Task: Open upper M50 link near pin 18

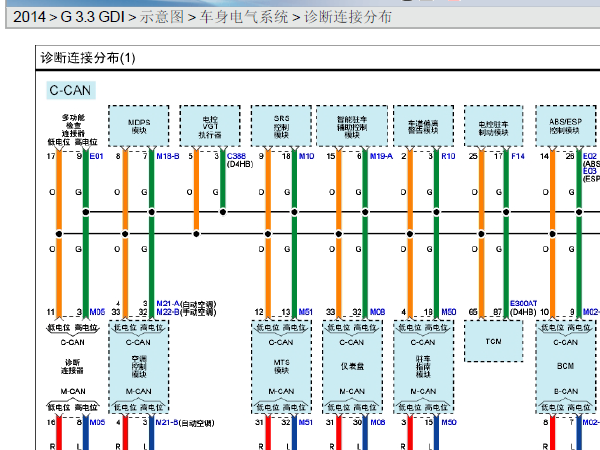Action: [448, 312]
